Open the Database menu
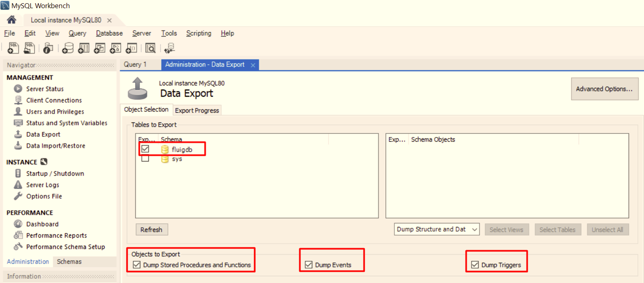Viewport: 644px width, 283px height. [109, 33]
